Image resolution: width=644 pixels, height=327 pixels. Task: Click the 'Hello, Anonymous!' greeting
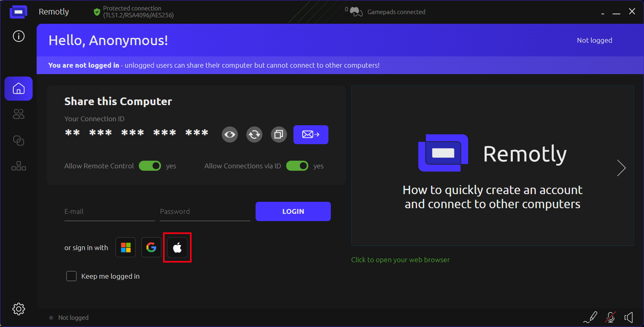click(108, 40)
